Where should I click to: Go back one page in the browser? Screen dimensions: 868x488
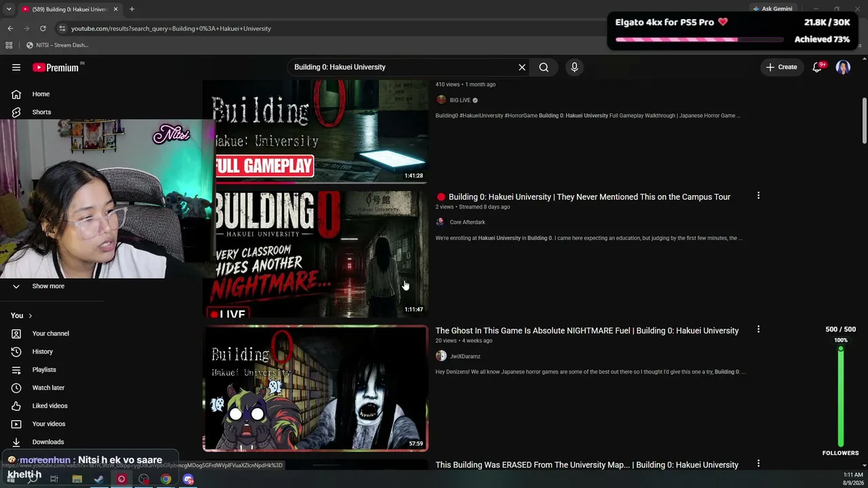coord(10,28)
